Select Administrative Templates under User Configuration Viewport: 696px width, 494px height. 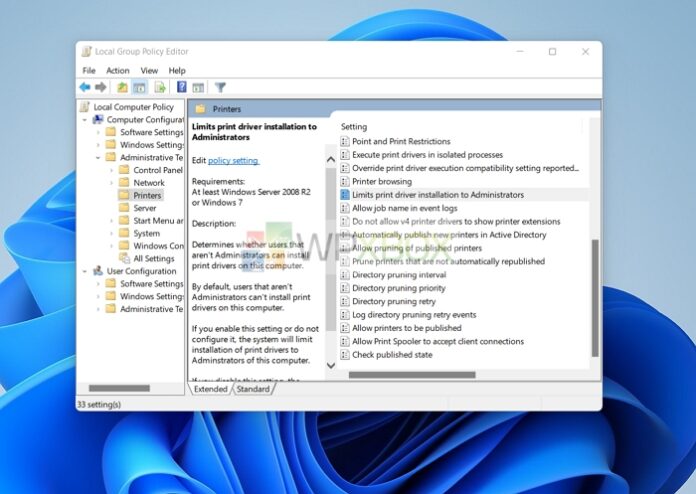click(x=151, y=309)
